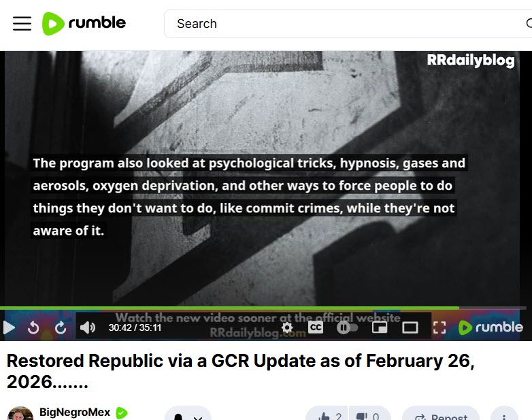The width and height of the screenshot is (532, 420).
Task: Open the BigNegroMex channel name link
Action: coord(75,413)
